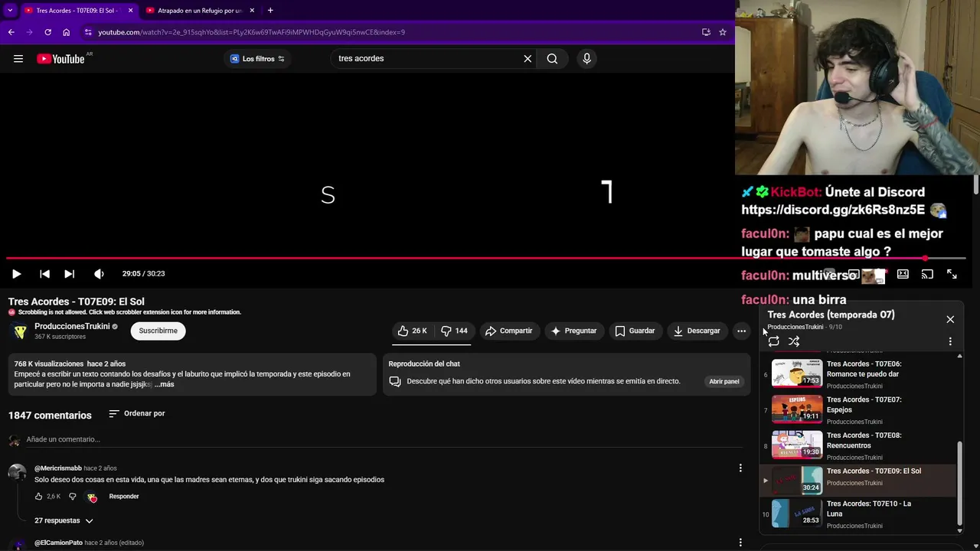Open options menu for @ElCamionPato comment
This screenshot has height=551, width=980.
[740, 543]
